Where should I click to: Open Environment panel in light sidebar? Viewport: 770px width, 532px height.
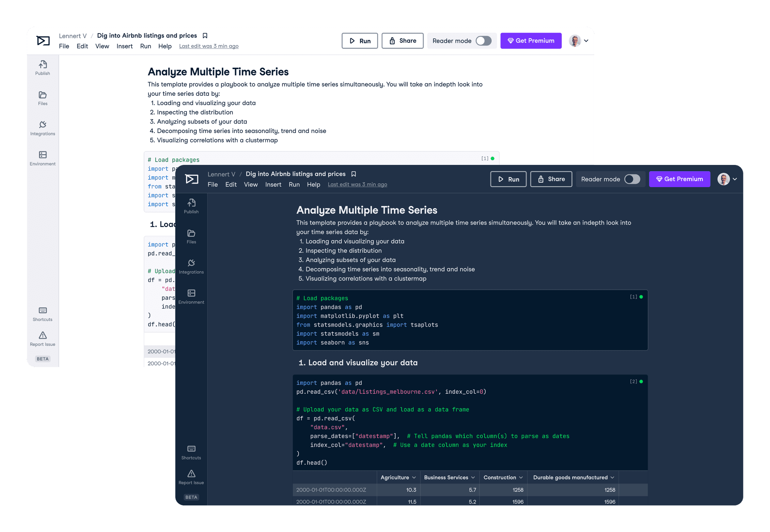pyautogui.click(x=42, y=158)
